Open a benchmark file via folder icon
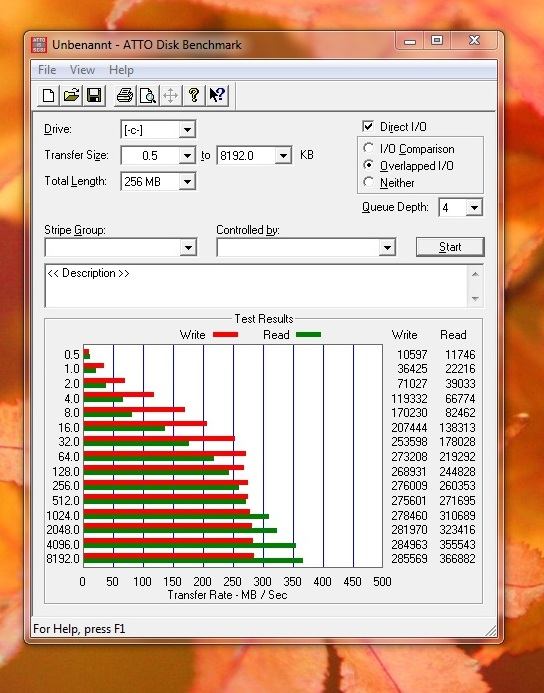The height and width of the screenshot is (693, 544). point(71,95)
